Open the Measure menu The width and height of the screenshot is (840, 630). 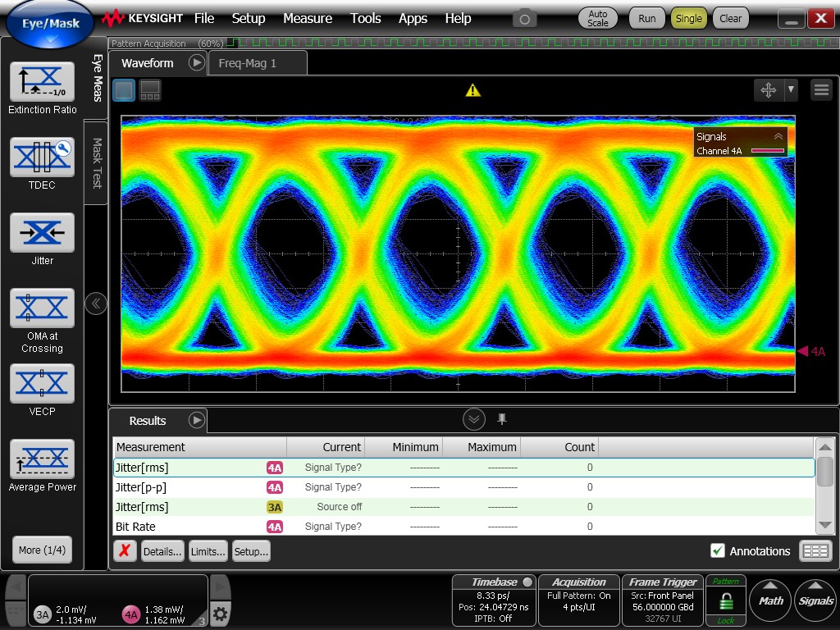[308, 18]
